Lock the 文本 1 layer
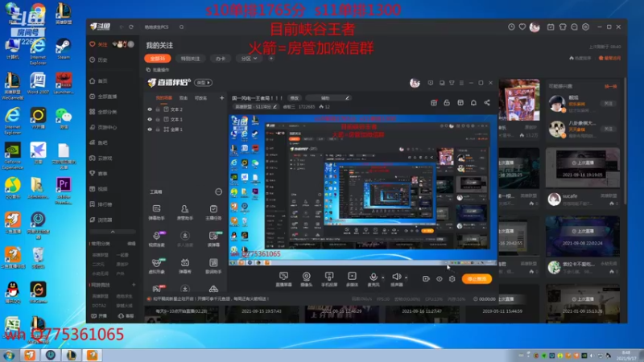Viewport: 644px width, 362px height. pyautogui.click(x=157, y=119)
